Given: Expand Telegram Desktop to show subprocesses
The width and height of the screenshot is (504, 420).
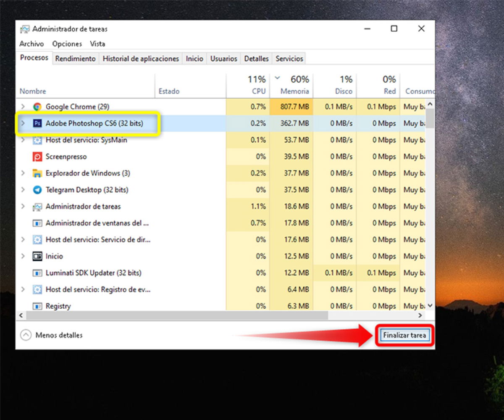Looking at the screenshot, I should point(22,190).
